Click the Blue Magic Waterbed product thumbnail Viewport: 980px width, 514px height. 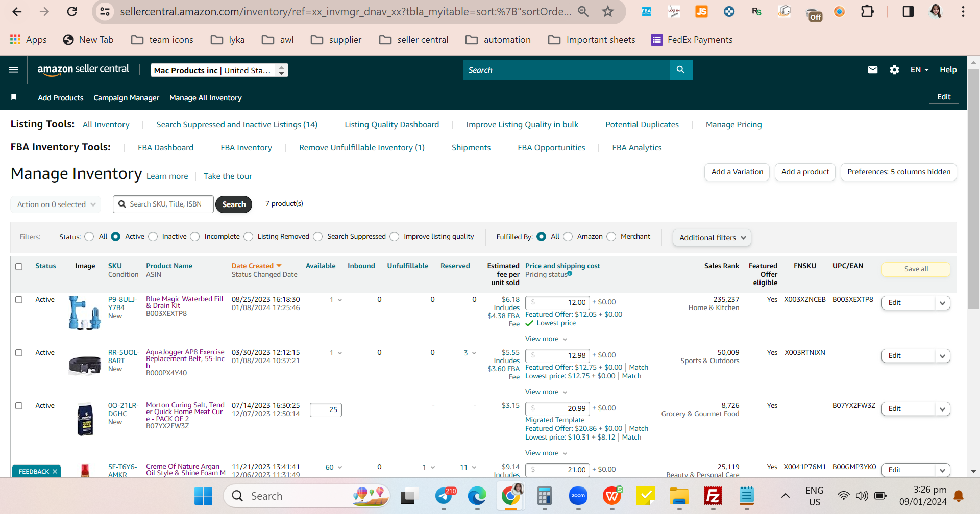pyautogui.click(x=85, y=313)
